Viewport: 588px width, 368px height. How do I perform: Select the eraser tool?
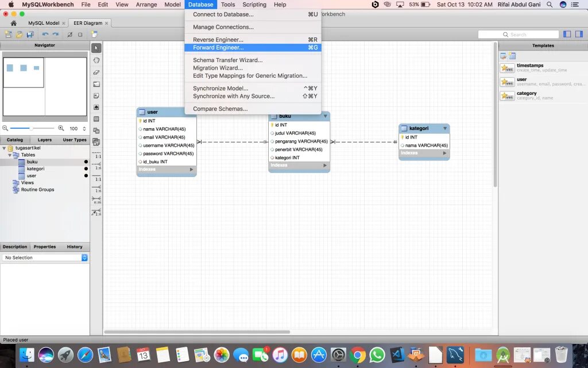tap(96, 72)
